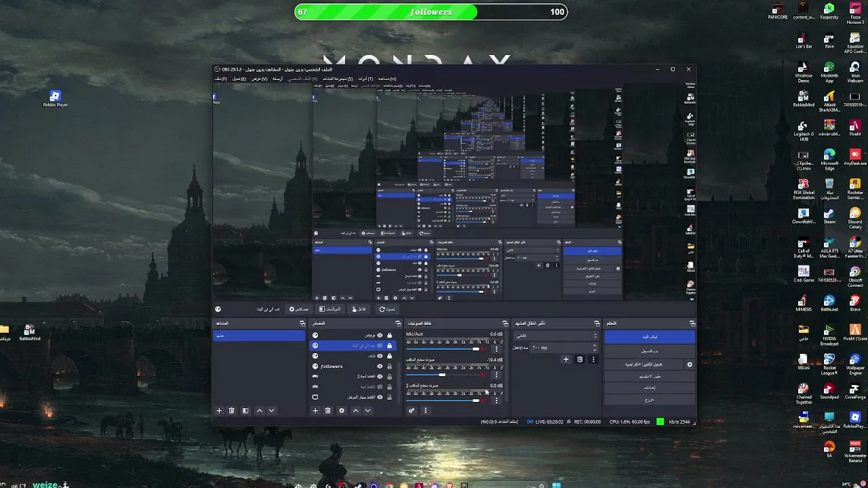
Task: Float the controls dock with its header icon
Action: coord(692,323)
